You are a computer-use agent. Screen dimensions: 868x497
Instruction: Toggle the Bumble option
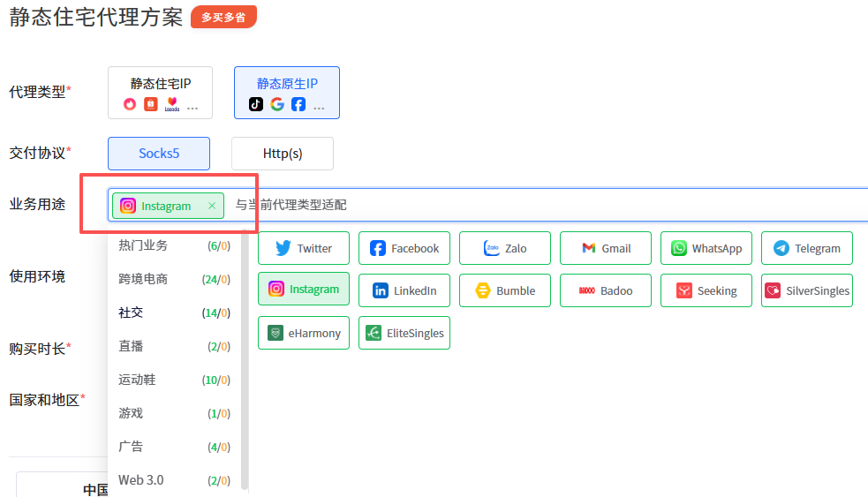point(505,290)
